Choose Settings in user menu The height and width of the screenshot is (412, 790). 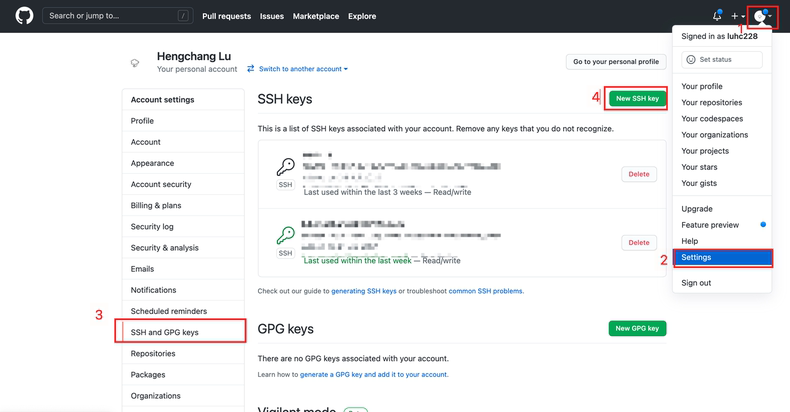point(722,257)
